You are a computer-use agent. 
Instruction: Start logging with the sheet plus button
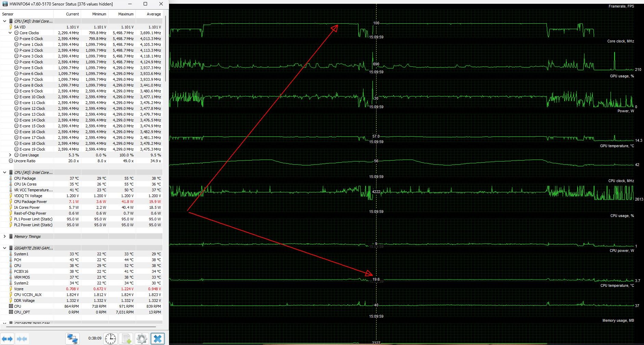click(x=126, y=339)
